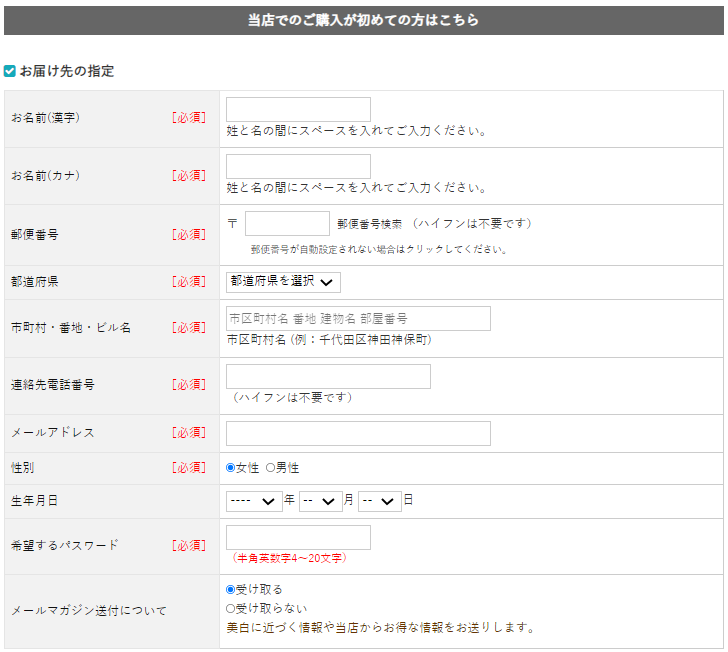The width and height of the screenshot is (728, 652).
Task: Open the birth year (年) dropdown
Action: click(x=253, y=501)
